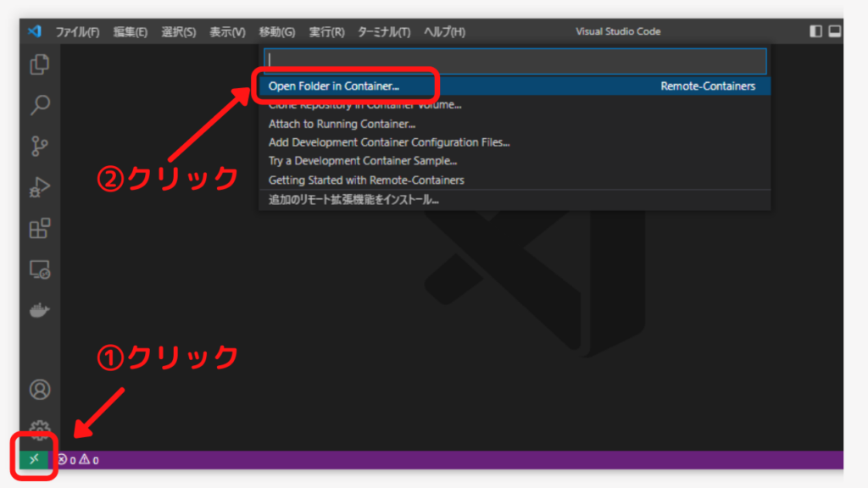Screen dimensions: 868x488
Task: Select Add Development Container Configuration Files...
Action: tap(515, 142)
